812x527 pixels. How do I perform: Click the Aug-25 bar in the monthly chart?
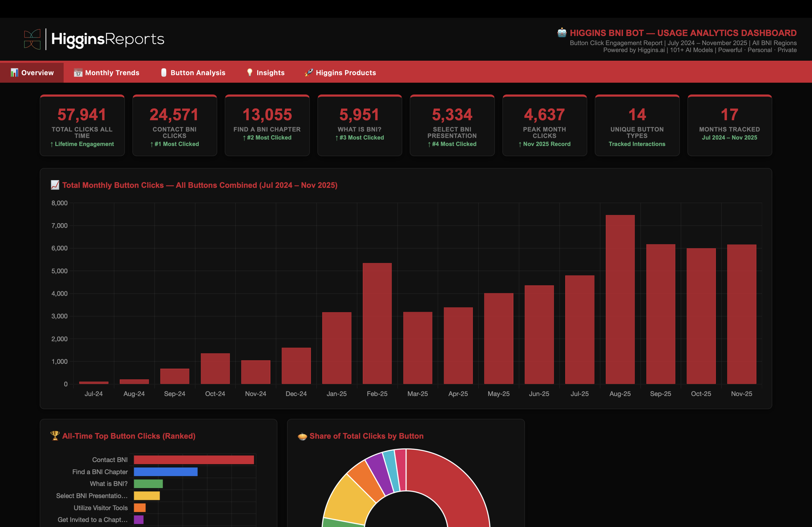click(620, 300)
